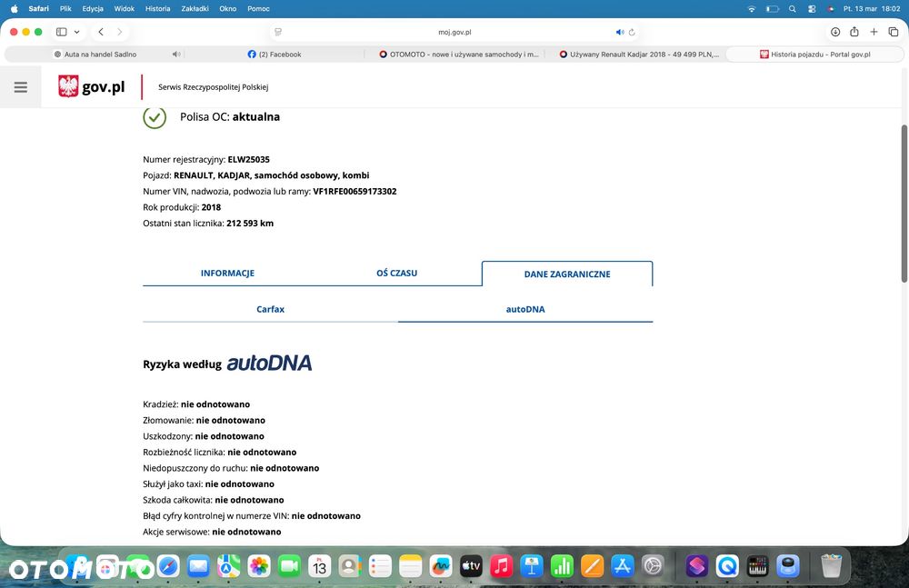Select the autoDNA sub-tab
This screenshot has height=588, width=909.
pos(525,309)
